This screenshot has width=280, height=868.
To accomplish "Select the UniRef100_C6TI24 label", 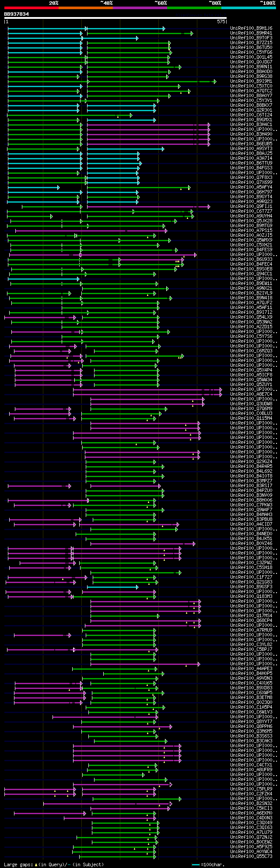I will tap(251, 115).
